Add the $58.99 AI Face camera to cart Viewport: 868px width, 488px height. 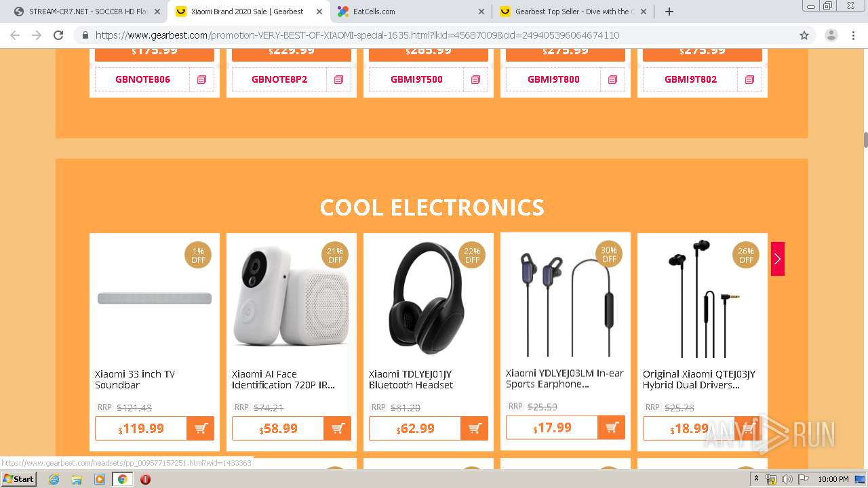coord(337,428)
